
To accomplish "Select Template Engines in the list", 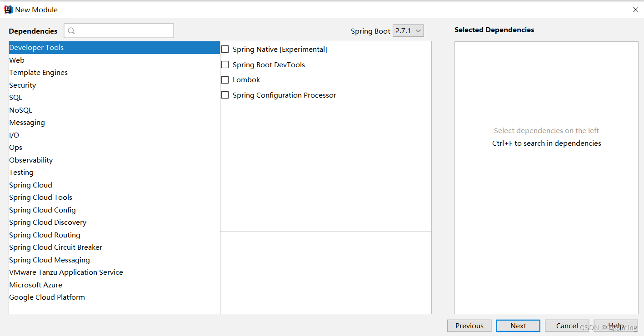I will pyautogui.click(x=38, y=73).
